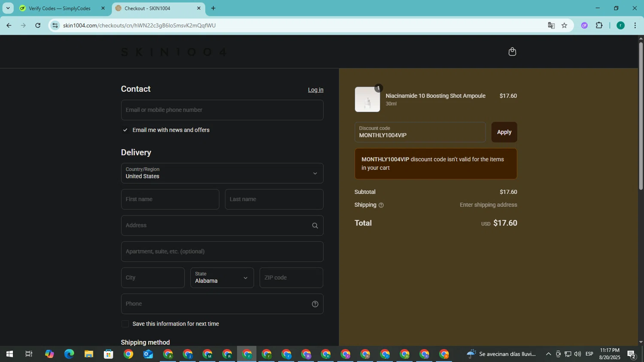Click the ESP language indicator
Viewport: 644px width, 362px height.
click(x=589, y=354)
